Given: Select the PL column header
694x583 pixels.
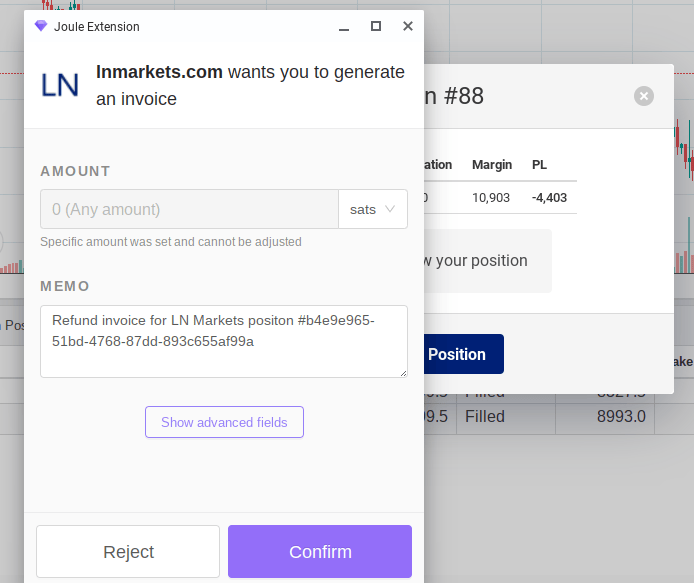Looking at the screenshot, I should pos(539,165).
